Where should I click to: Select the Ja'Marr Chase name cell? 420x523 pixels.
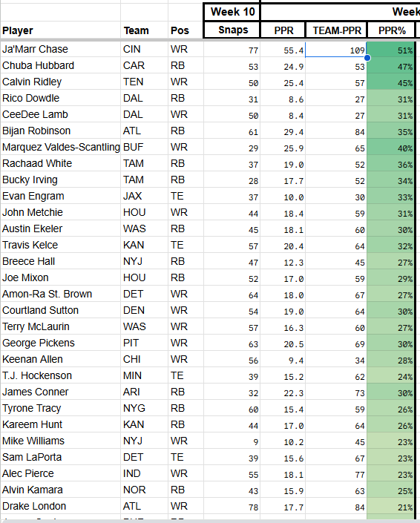tap(60, 49)
